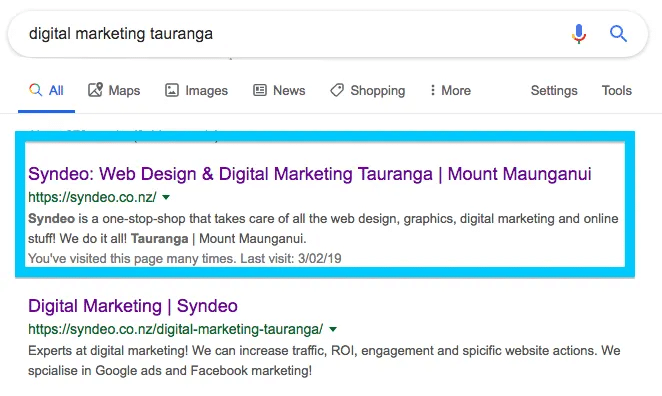Click the green https://syndeo.co.nz/ URL

tap(92, 197)
